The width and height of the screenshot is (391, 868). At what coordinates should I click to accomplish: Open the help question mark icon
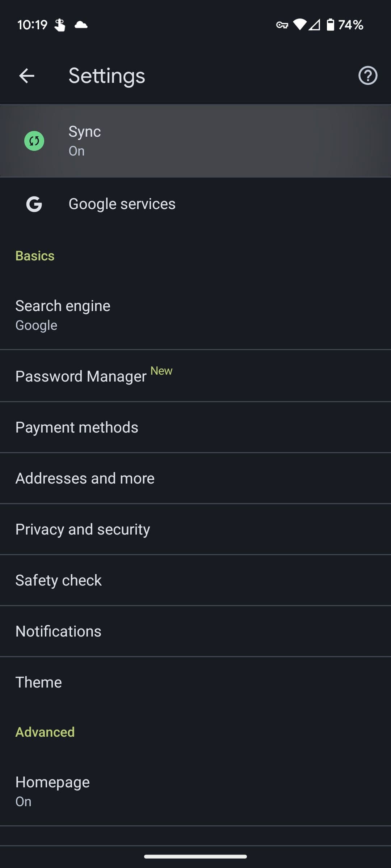[x=367, y=76]
